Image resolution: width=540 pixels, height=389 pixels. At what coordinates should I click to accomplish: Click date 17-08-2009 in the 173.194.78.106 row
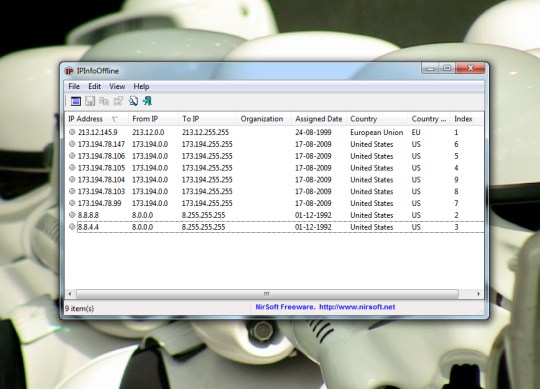[313, 156]
